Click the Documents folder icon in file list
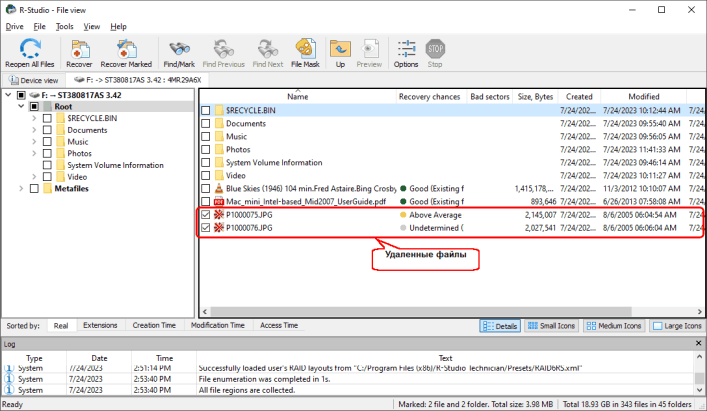The width and height of the screenshot is (707, 411). coord(219,123)
